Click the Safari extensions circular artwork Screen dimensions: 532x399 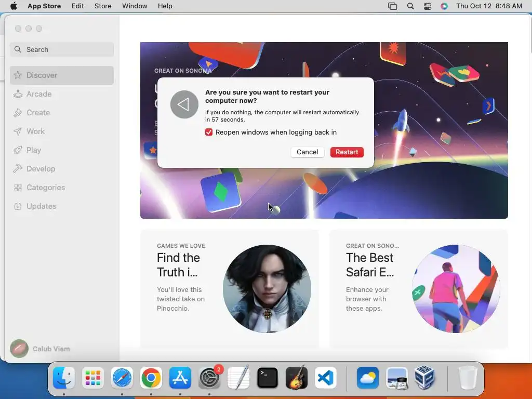(x=456, y=289)
